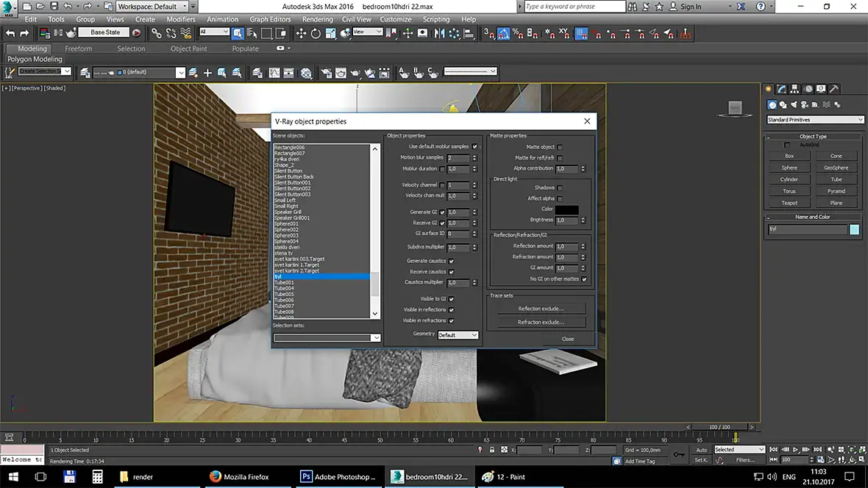Select 'stena tv' in scene objects list

click(x=284, y=253)
